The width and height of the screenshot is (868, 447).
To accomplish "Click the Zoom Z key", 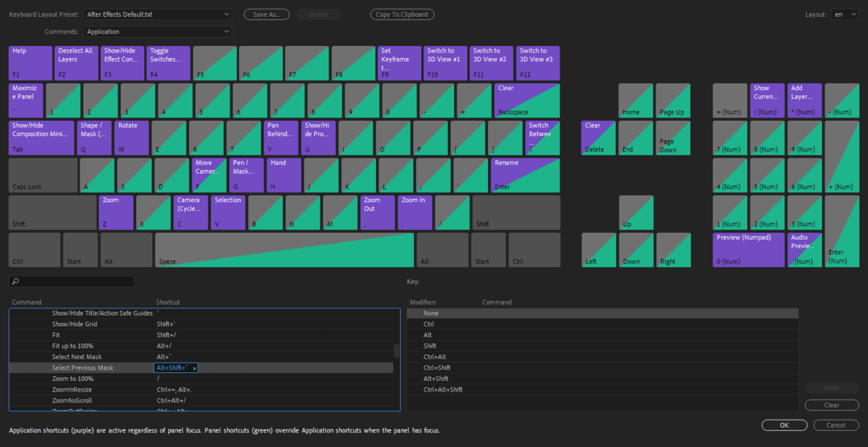I will [116, 212].
